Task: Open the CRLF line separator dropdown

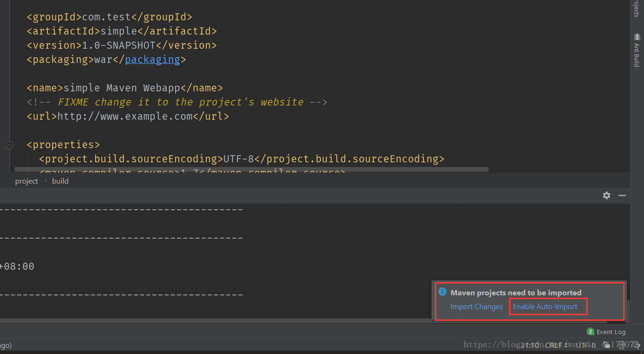Action: pos(555,345)
